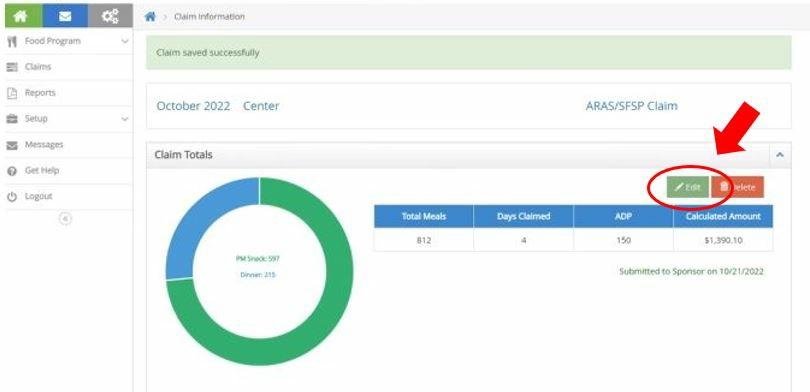Click the Reports document icon

(12, 93)
